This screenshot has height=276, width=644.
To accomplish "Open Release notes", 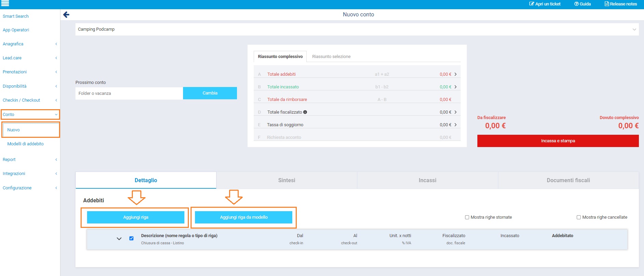I will pyautogui.click(x=621, y=4).
